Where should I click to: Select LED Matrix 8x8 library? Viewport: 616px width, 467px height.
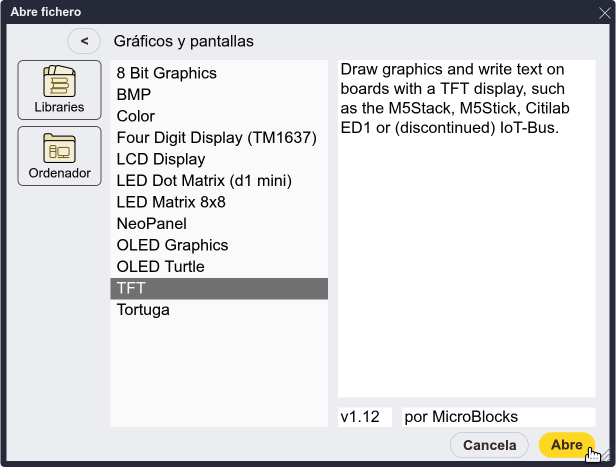point(219,202)
